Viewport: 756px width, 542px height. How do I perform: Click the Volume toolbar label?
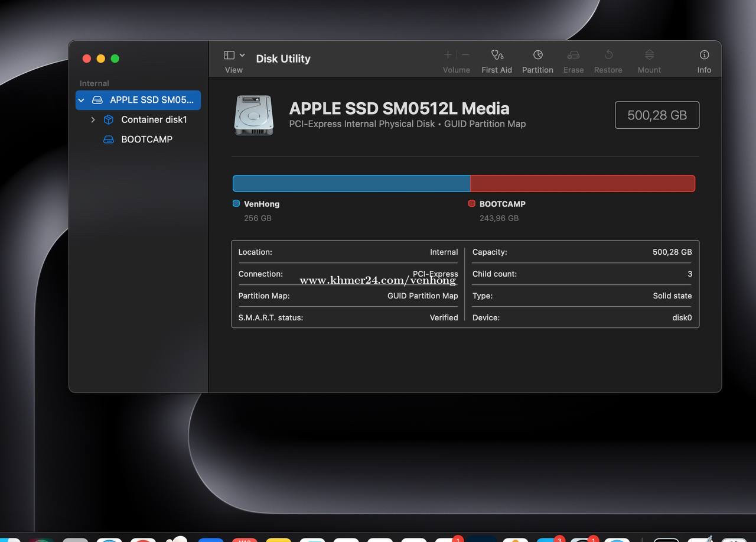457,70
